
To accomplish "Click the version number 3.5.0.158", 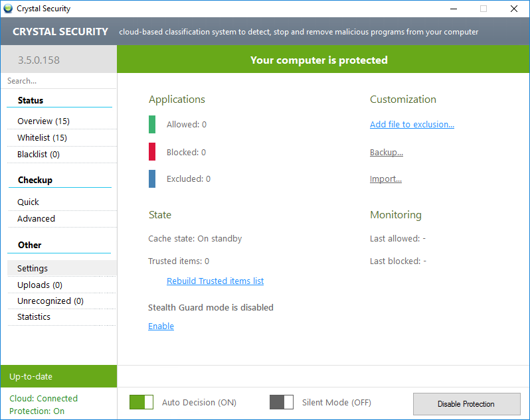I will [39, 60].
